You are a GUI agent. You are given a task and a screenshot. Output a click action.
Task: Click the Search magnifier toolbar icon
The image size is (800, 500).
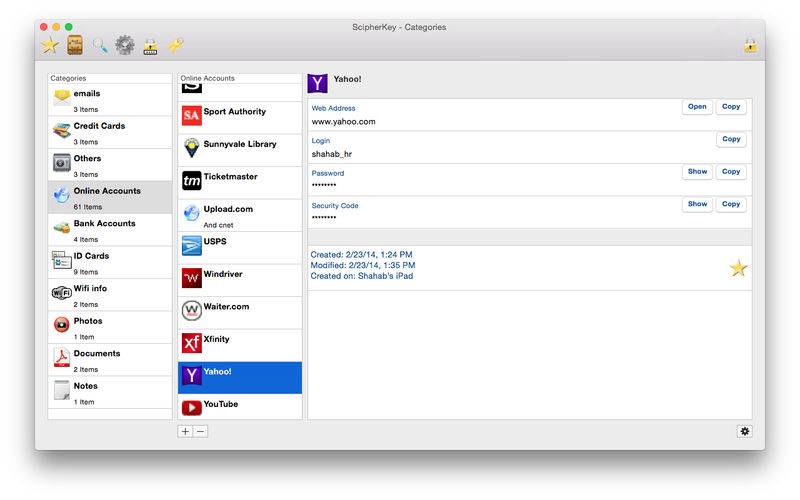tap(100, 46)
